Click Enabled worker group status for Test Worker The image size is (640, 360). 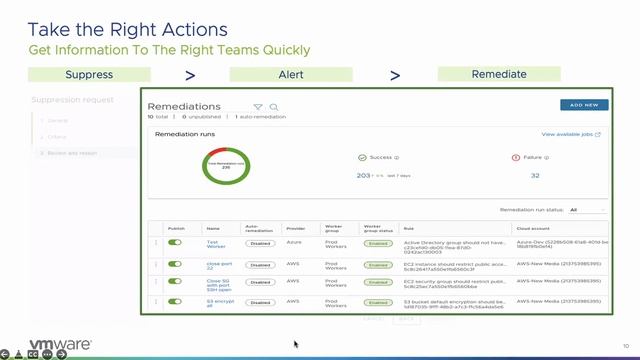coord(378,244)
